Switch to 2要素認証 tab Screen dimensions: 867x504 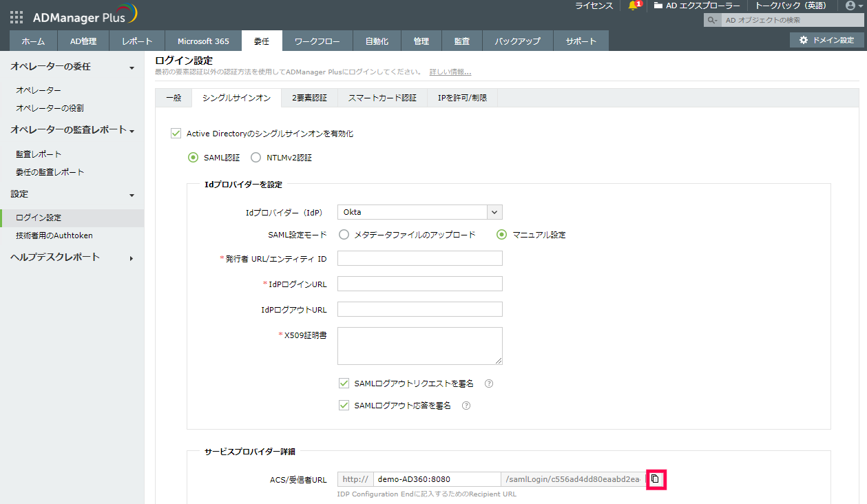tap(310, 98)
